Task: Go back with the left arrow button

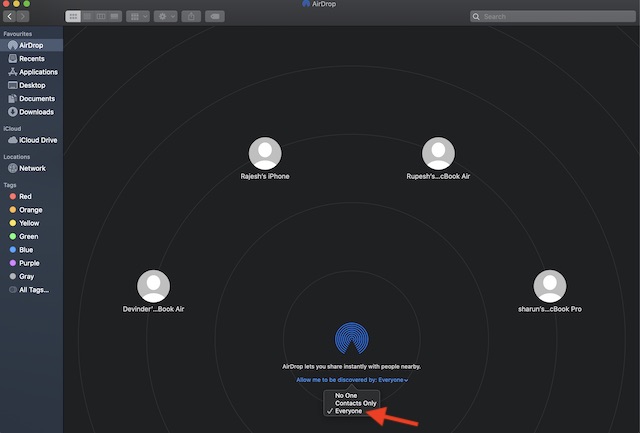Action: pos(9,16)
